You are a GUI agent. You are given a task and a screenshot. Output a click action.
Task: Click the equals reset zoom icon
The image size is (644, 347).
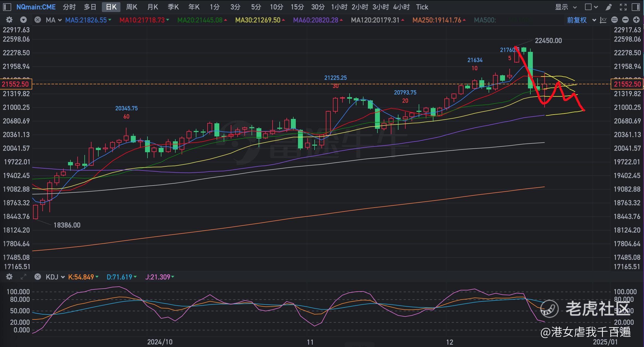click(615, 20)
